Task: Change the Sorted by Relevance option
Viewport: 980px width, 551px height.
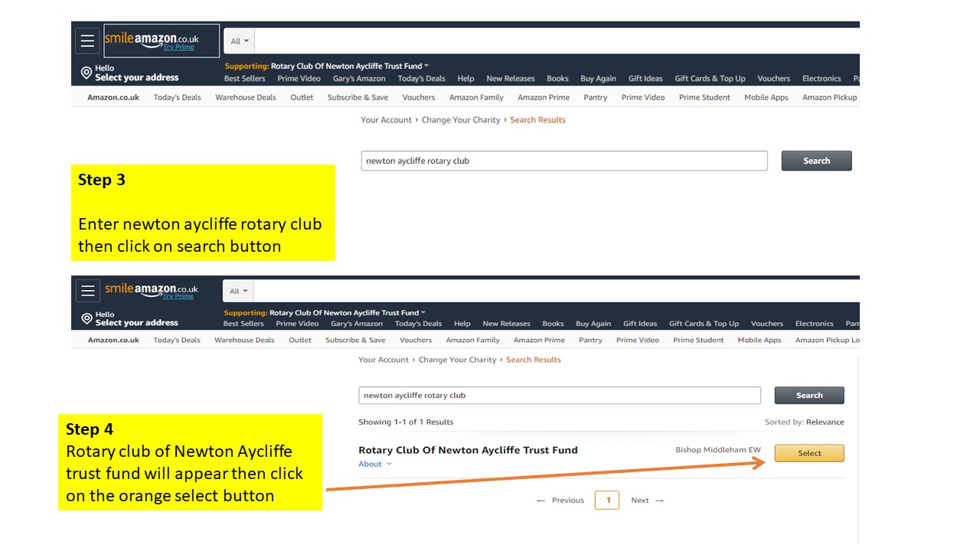Action: (x=804, y=422)
